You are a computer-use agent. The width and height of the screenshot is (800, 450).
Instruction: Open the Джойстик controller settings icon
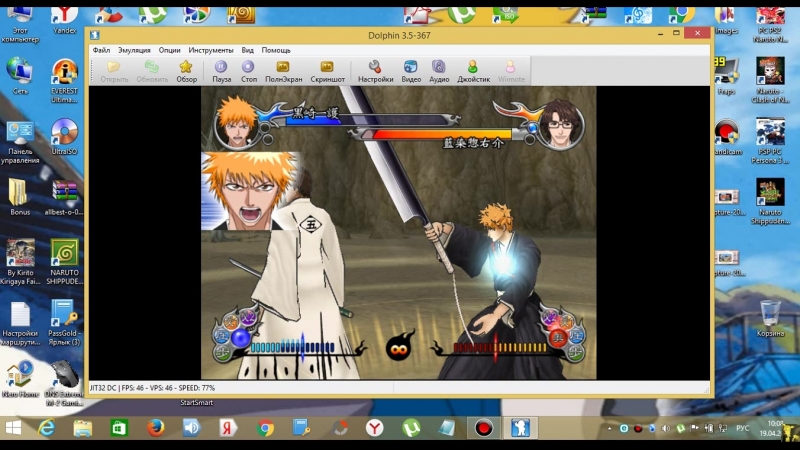[473, 71]
